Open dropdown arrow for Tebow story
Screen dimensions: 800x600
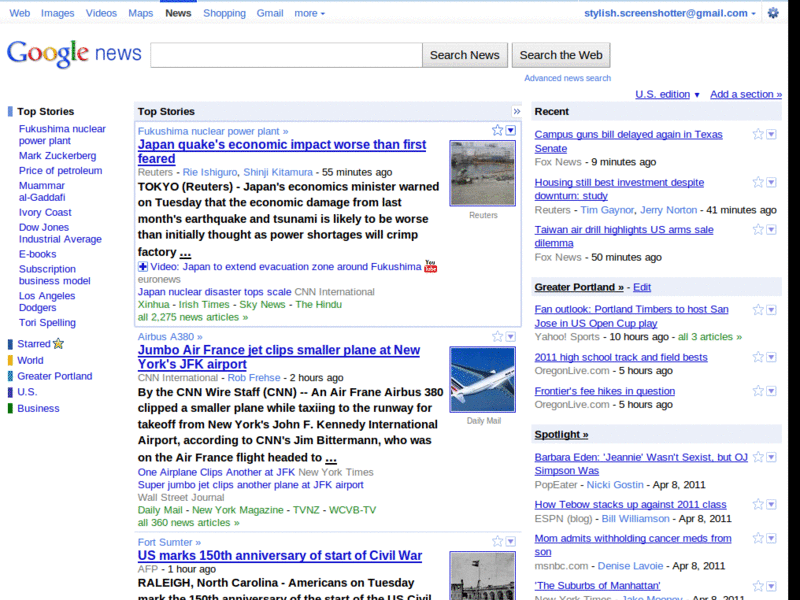pyautogui.click(x=771, y=505)
